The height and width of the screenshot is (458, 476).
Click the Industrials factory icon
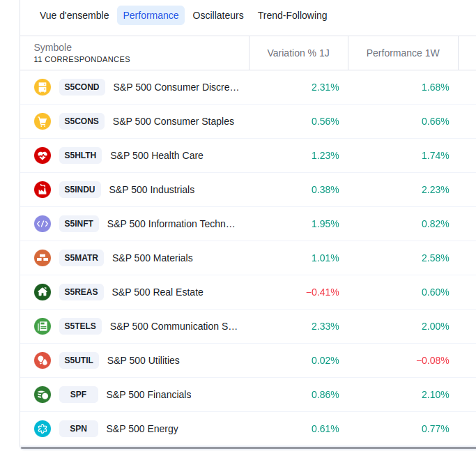(x=43, y=190)
